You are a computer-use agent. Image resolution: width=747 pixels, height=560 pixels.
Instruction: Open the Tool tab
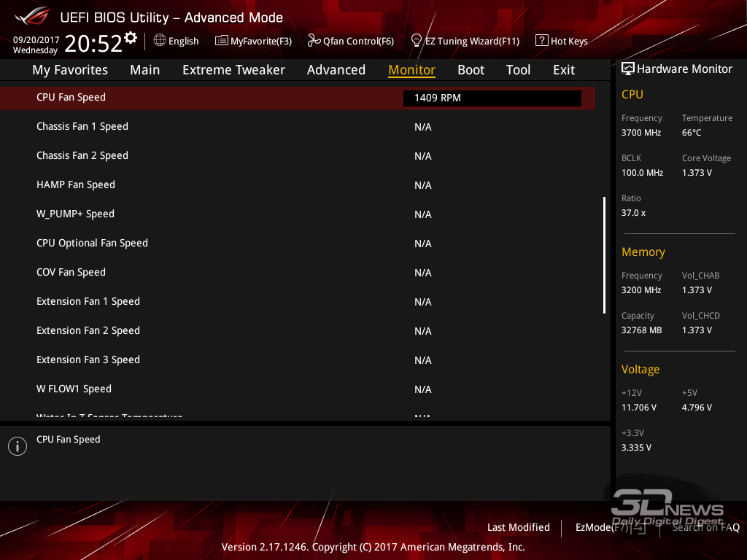[x=518, y=70]
